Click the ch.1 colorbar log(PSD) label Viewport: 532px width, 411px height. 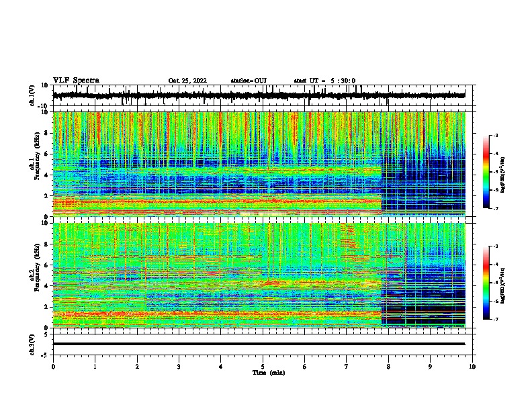click(x=502, y=175)
